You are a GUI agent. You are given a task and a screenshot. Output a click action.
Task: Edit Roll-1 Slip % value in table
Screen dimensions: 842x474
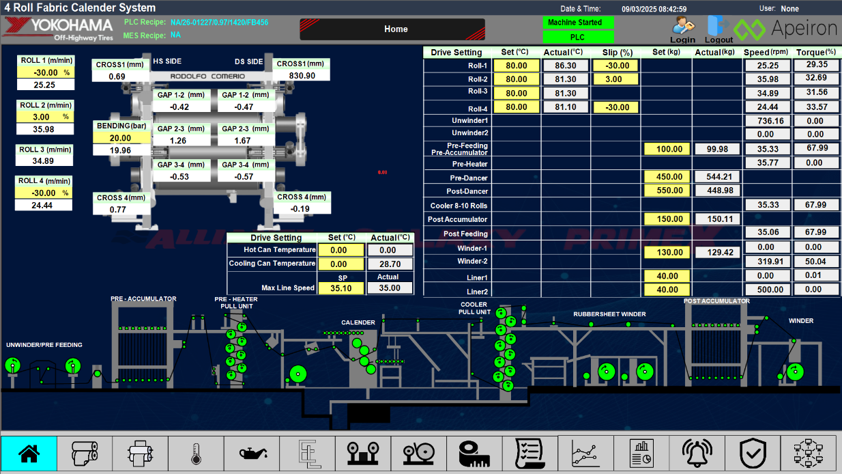pyautogui.click(x=615, y=65)
